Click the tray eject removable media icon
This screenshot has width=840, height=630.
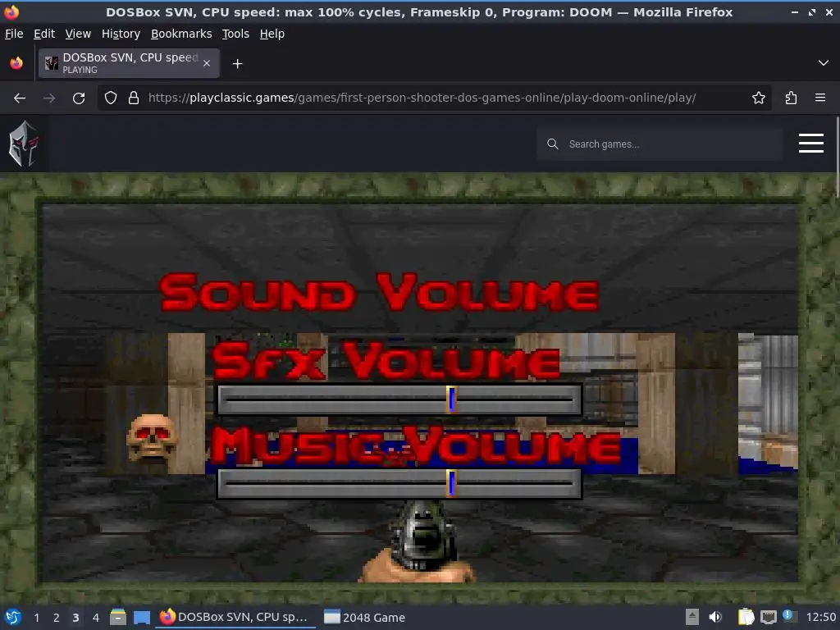click(692, 617)
